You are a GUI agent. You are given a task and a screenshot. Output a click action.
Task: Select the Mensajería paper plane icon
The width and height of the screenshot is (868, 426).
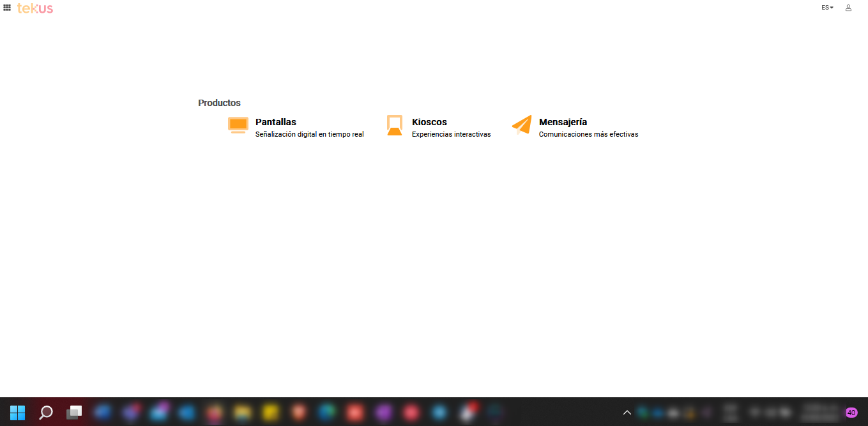pos(521,125)
